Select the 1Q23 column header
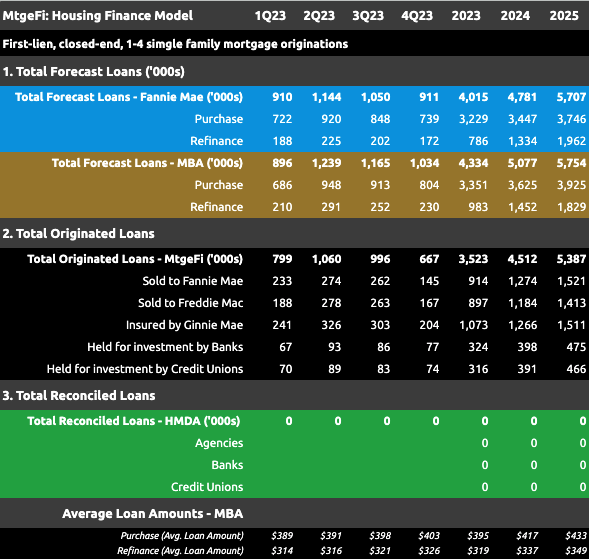Viewport: 589px width, 559px height. click(270, 15)
